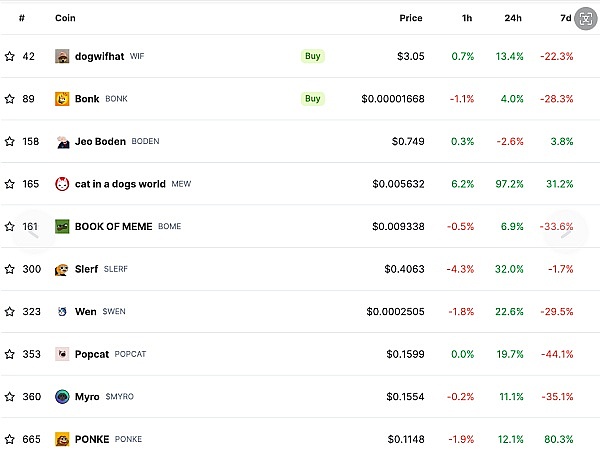Viewport: 600px width, 460px height.
Task: Go to the next image with the right arrow
Action: (567, 232)
